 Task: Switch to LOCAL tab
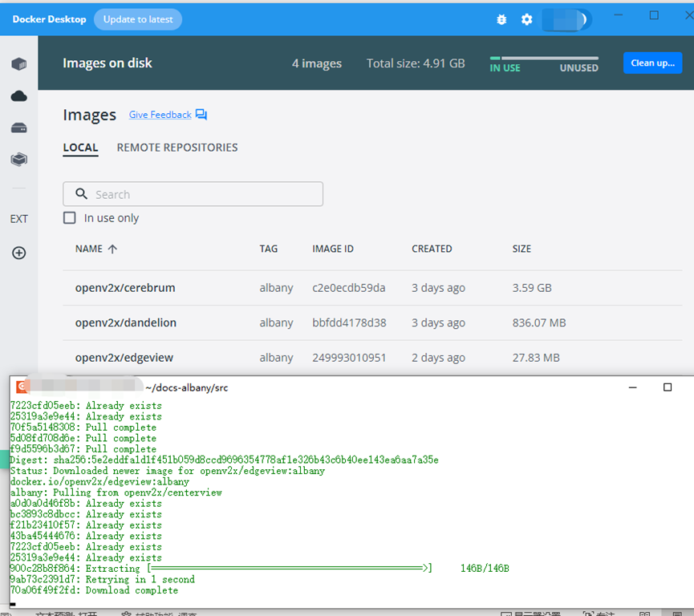coord(80,148)
